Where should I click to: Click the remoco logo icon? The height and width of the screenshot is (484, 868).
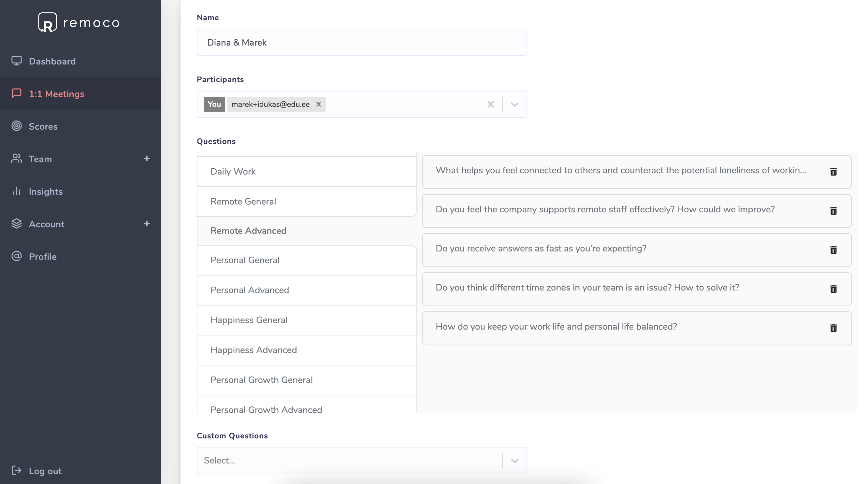pos(47,22)
